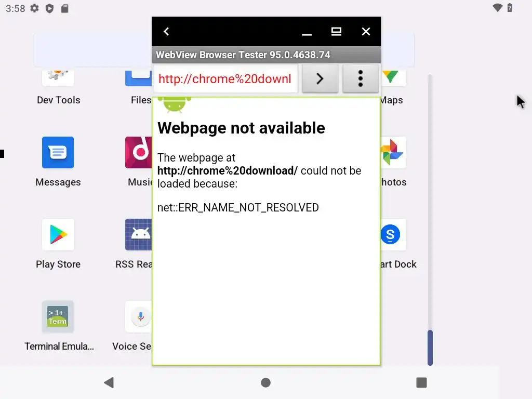532x399 pixels.
Task: Click the 'Webpage not available' heading
Action: (241, 128)
